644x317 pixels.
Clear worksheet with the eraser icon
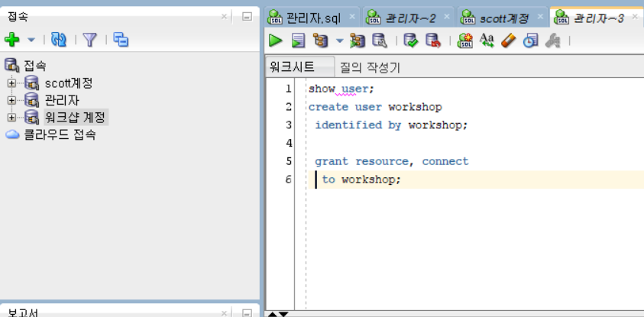[x=509, y=40]
